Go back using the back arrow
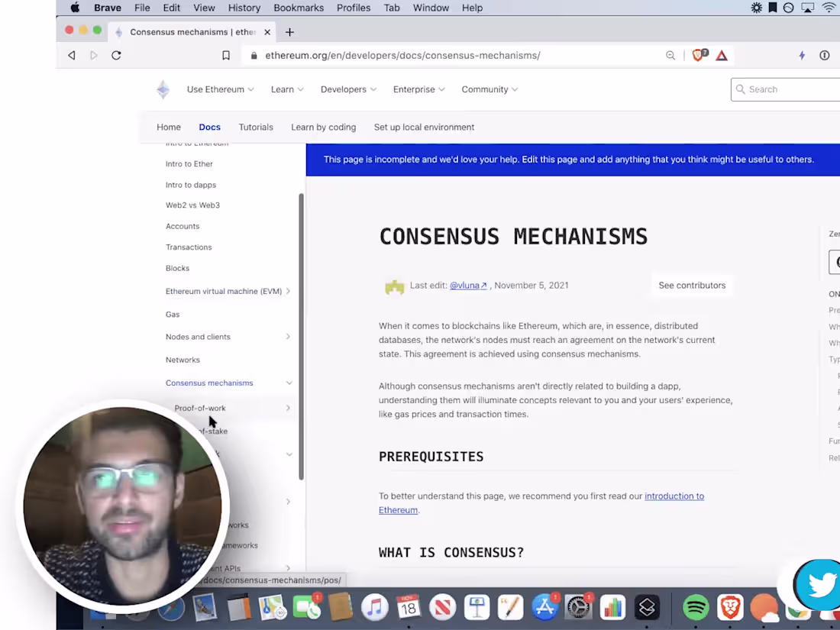 click(72, 55)
